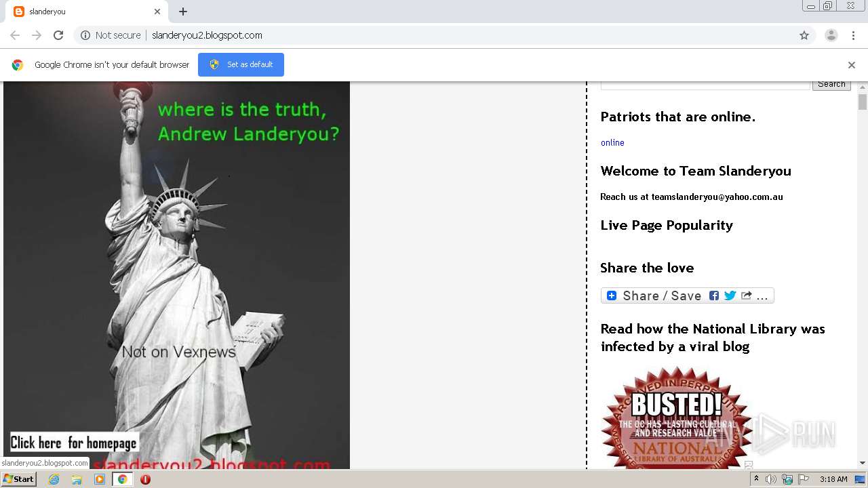Open the Action Center flag tray icon

tap(804, 479)
